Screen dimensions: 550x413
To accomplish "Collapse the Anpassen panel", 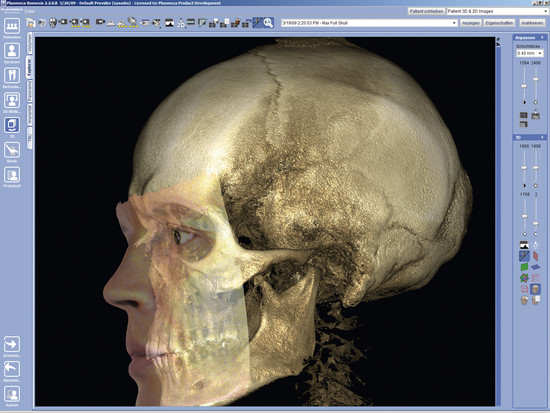I will point(542,38).
